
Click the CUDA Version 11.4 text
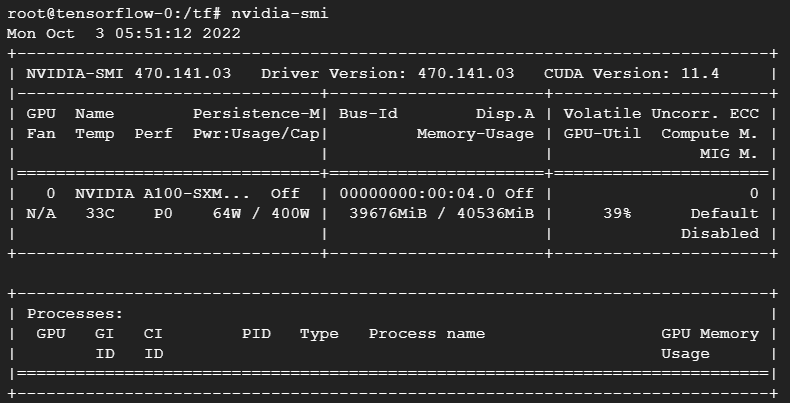631,74
